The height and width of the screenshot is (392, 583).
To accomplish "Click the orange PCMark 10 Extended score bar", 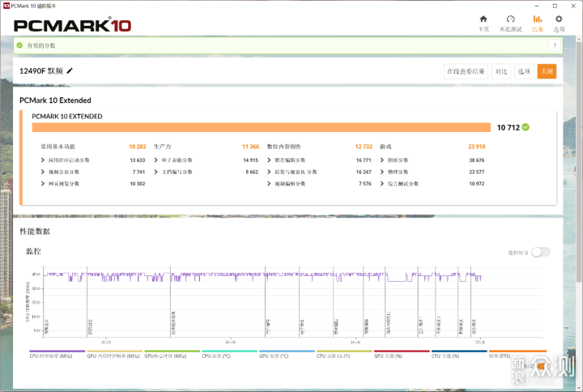I will (x=262, y=128).
